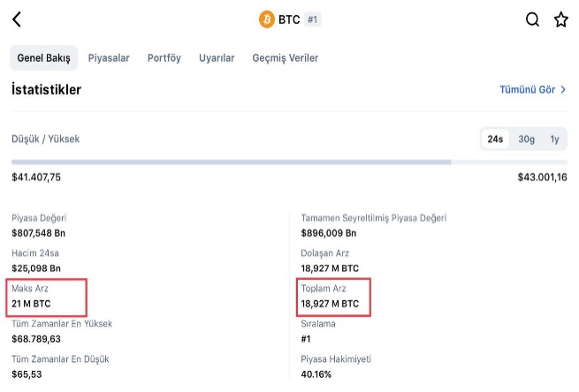Screen dimensions: 579x392
Task: Add BTC to favorites with star icon
Action: tap(560, 19)
